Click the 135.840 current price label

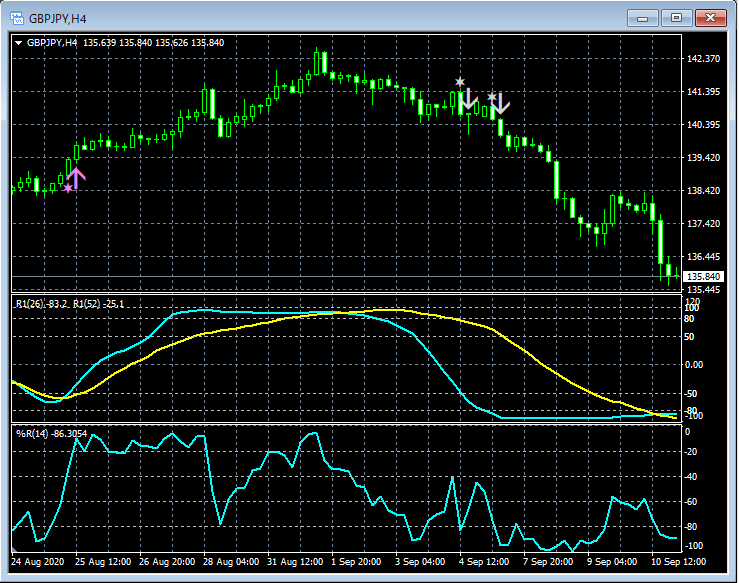[703, 276]
